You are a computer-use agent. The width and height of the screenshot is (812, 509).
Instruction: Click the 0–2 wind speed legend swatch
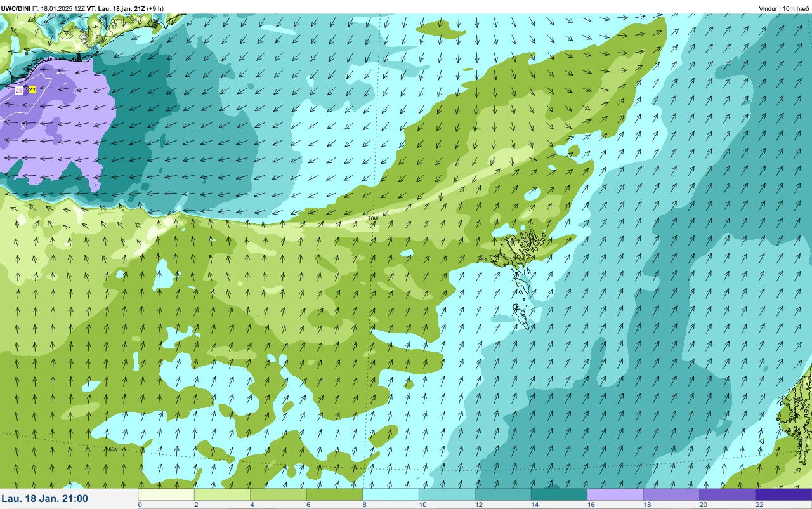166,494
